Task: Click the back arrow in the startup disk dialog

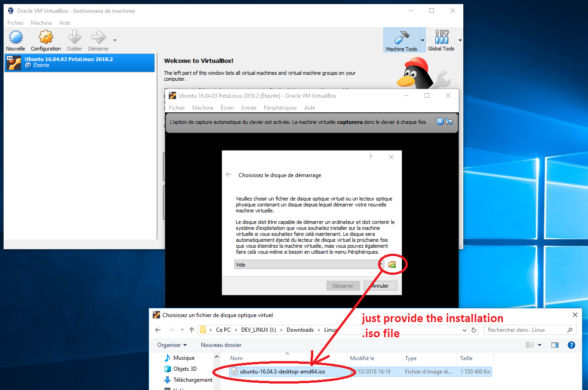Action: point(228,175)
